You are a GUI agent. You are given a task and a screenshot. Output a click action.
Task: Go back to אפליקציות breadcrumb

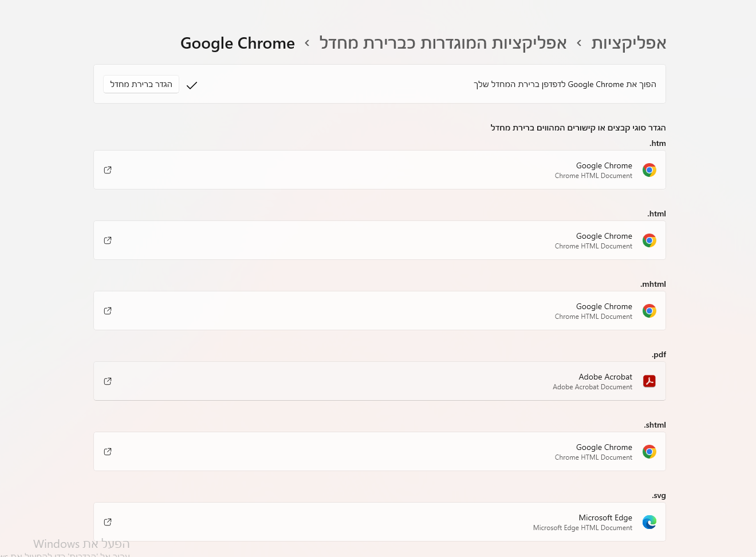pos(629,43)
